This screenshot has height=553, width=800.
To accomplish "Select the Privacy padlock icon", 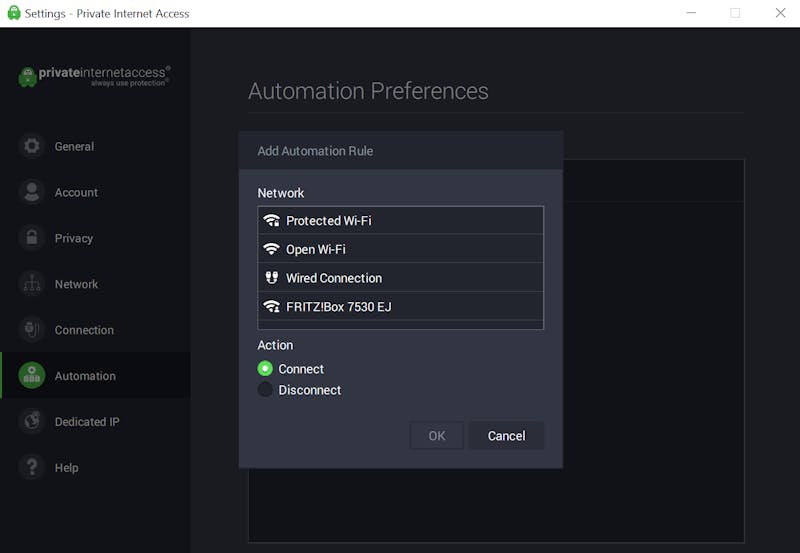I will [32, 238].
